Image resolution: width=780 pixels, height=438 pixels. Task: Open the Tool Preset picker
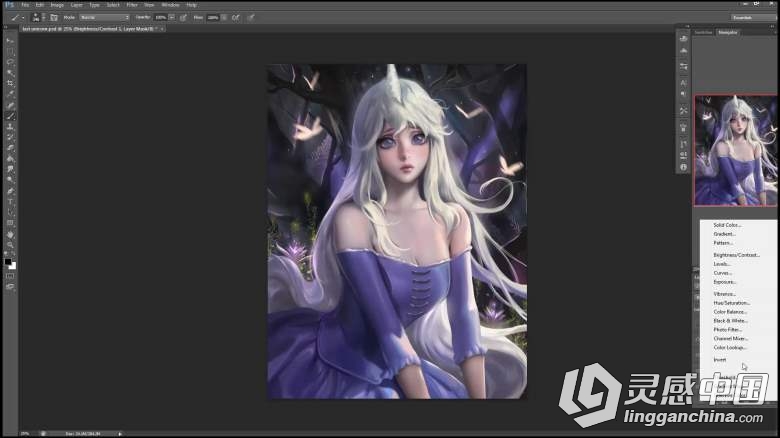click(x=17, y=17)
